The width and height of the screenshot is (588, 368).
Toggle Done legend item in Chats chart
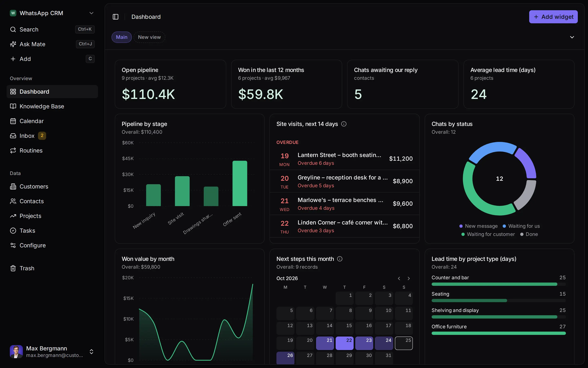(x=529, y=234)
